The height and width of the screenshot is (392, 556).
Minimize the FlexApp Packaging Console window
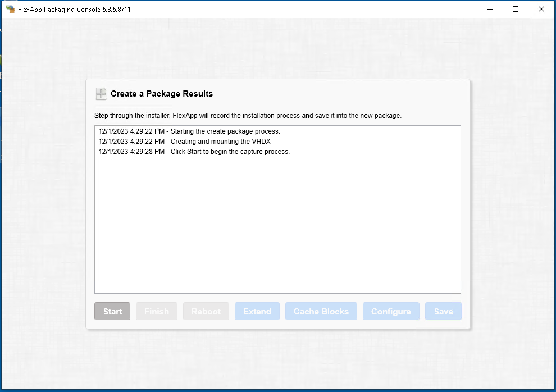pos(490,9)
